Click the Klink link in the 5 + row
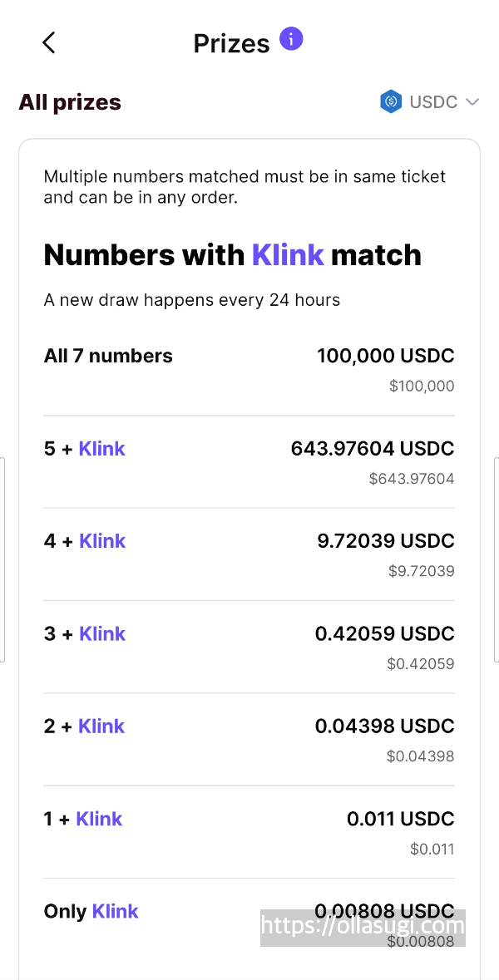This screenshot has height=980, width=499. (x=101, y=448)
